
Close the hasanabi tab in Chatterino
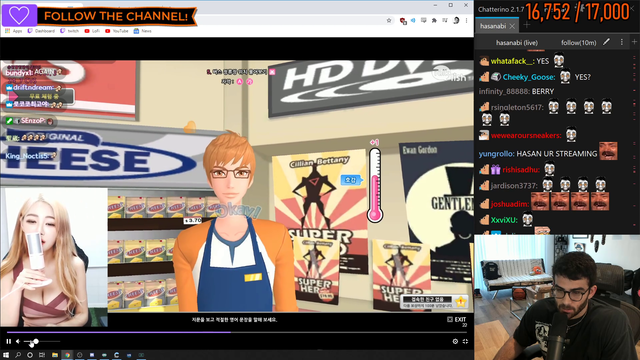pos(512,26)
